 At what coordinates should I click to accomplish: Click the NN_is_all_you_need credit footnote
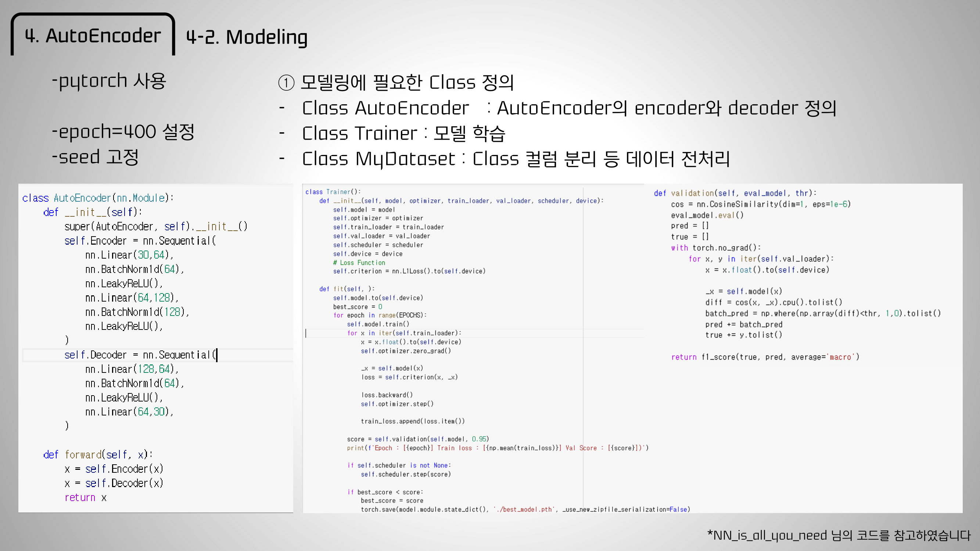pos(839,536)
